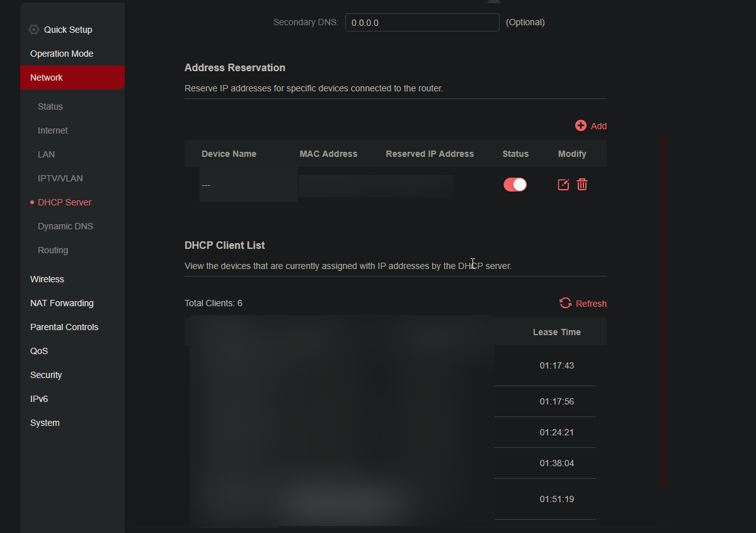
Task: Click the Modify column header
Action: coord(572,154)
